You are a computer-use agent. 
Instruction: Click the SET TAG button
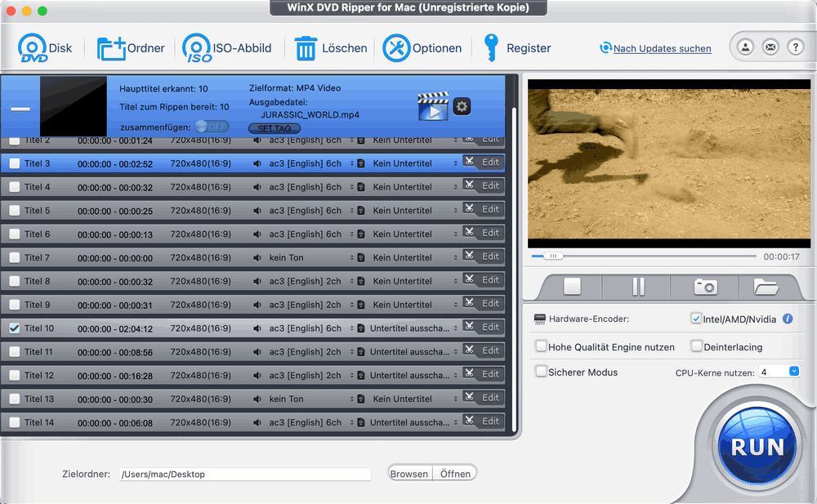pos(275,128)
